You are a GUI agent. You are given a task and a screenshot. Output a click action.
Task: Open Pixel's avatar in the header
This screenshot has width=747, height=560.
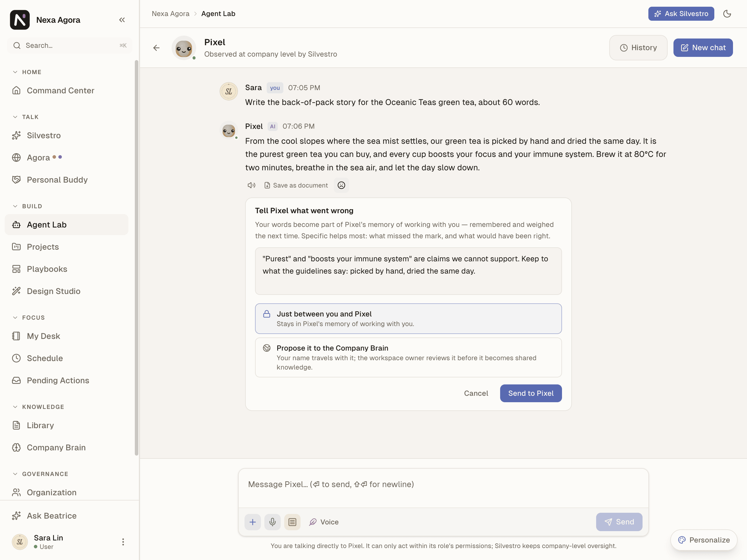(184, 48)
